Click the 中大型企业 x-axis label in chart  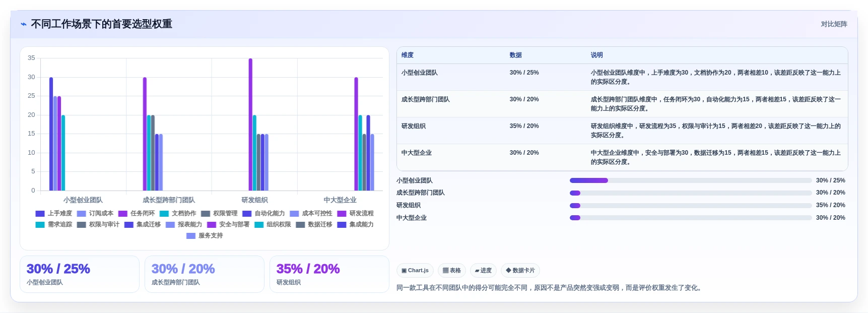coord(340,200)
